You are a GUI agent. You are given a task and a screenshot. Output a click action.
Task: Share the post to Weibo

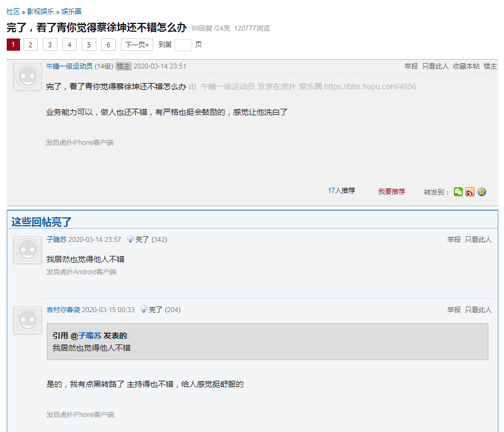click(x=469, y=192)
